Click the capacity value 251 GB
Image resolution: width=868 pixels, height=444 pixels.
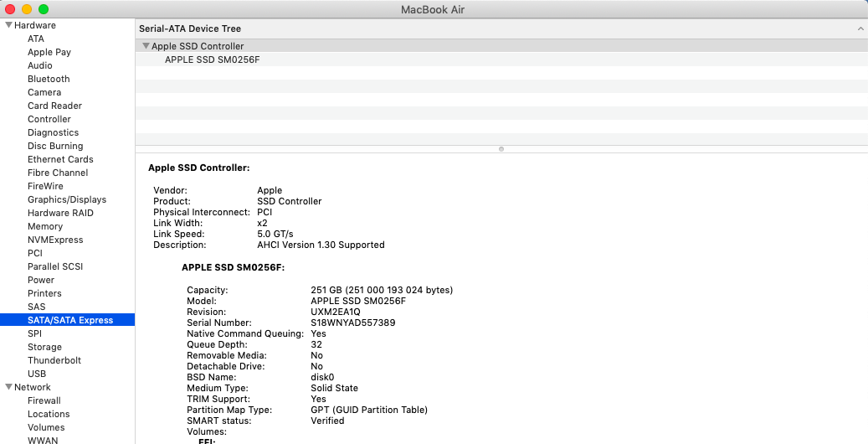(x=382, y=290)
